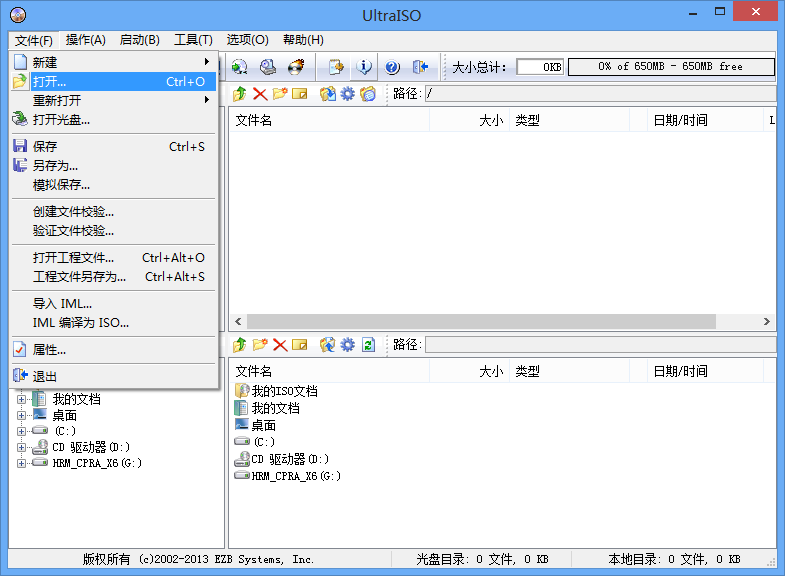Viewport: 785px width, 576px height.
Task: Click the red Delete X in the local pane toolbar
Action: (280, 345)
